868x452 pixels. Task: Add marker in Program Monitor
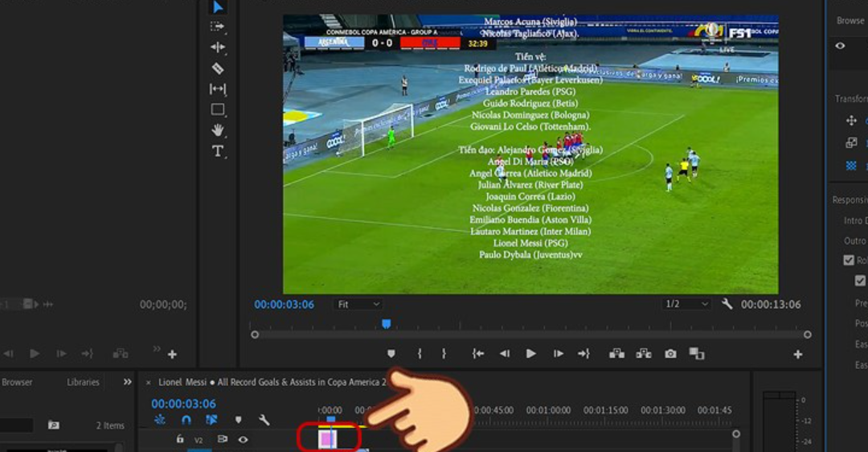click(391, 353)
